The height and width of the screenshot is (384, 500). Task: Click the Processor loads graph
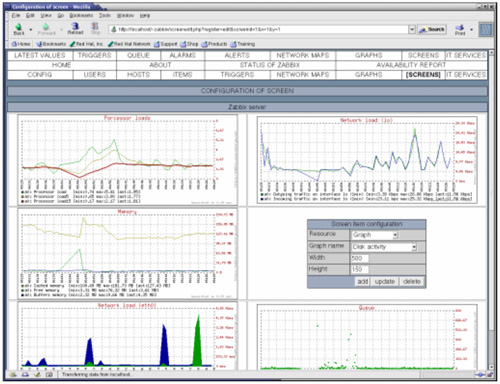pos(128,160)
